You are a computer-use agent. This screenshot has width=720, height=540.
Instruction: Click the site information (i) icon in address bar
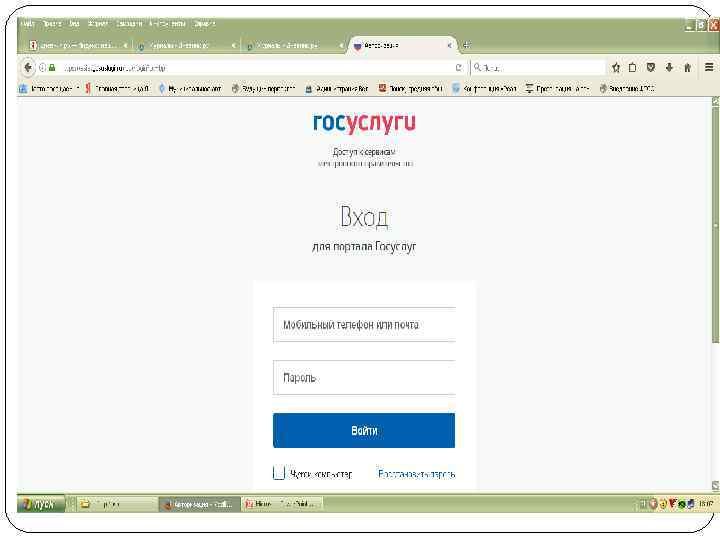pyautogui.click(x=43, y=68)
